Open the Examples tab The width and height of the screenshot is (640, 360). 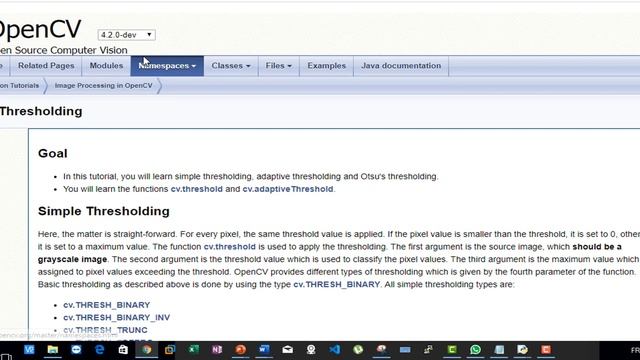coord(327,66)
